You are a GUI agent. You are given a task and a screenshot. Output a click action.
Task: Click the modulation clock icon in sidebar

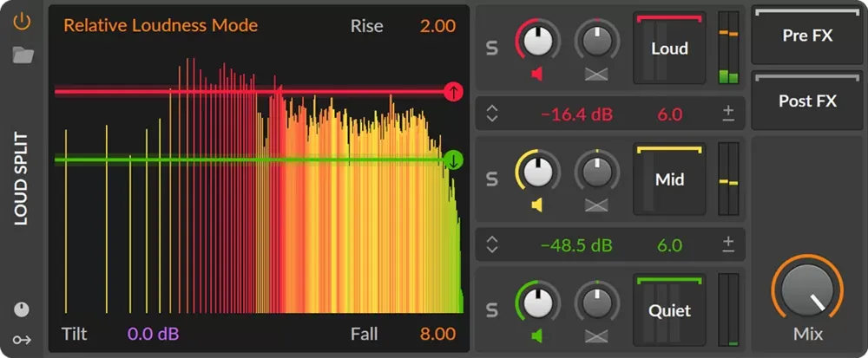[22, 309]
